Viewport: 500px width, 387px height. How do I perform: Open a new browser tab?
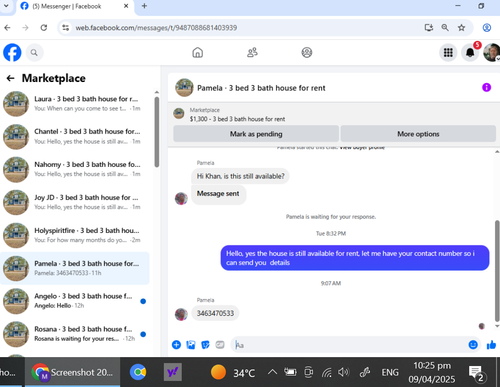144,6
